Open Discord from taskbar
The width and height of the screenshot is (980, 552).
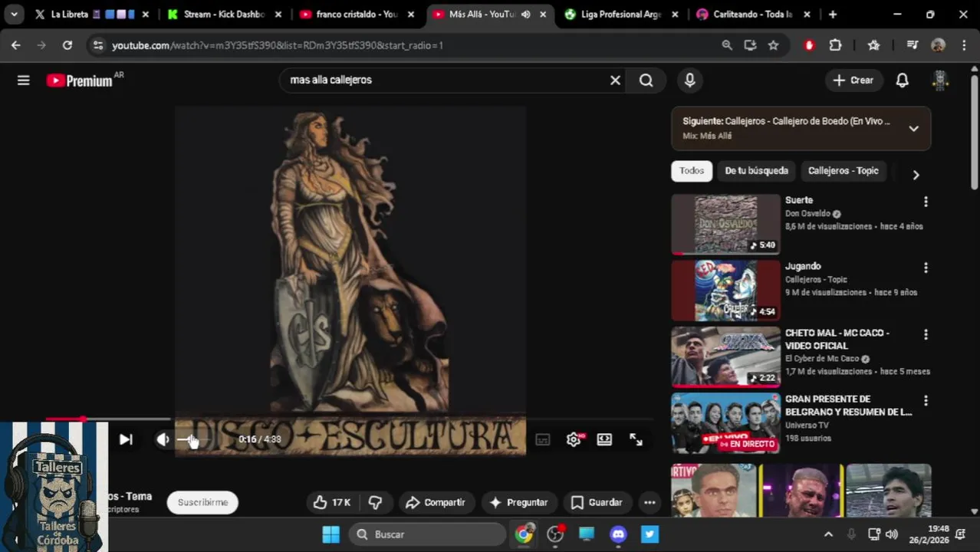(x=618, y=534)
